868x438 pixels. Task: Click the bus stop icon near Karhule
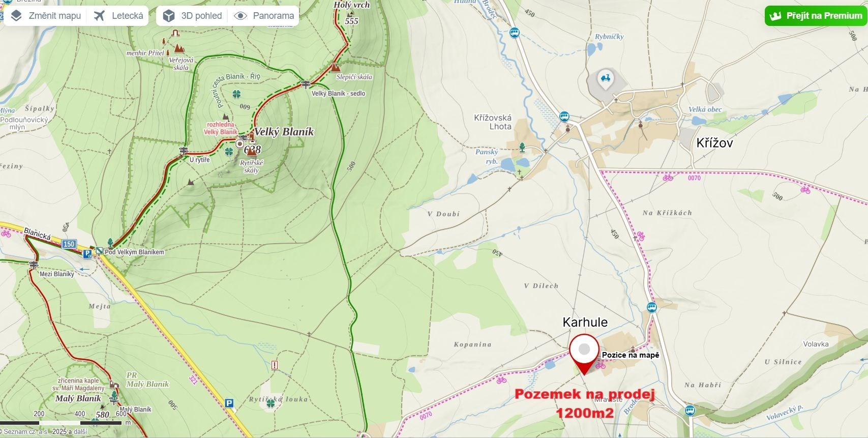point(652,307)
